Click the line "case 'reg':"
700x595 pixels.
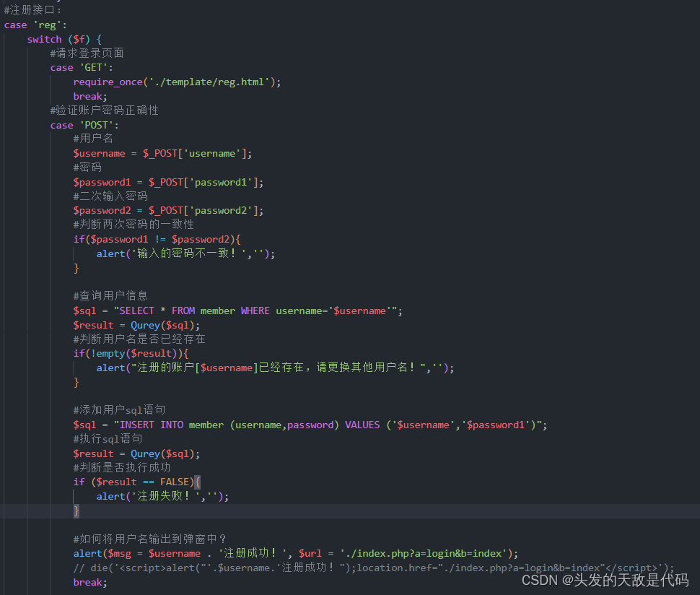35,25
